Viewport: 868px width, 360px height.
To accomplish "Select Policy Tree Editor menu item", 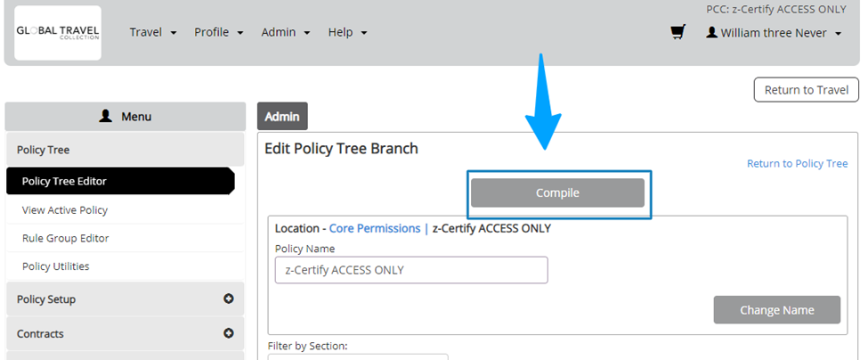I will pos(121,181).
